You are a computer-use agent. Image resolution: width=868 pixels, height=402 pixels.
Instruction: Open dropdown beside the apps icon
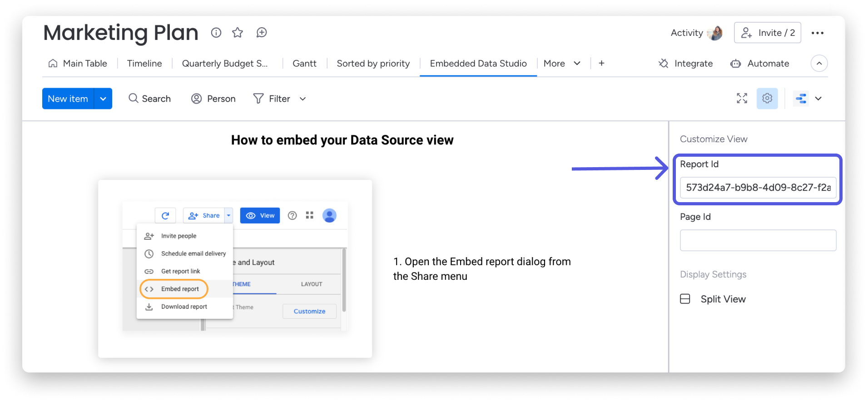(818, 99)
